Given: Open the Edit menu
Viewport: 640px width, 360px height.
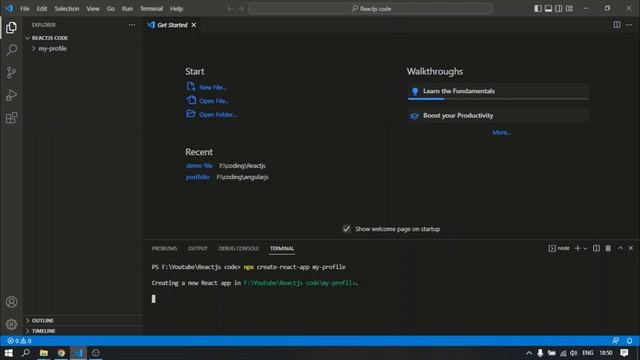Looking at the screenshot, I should [x=42, y=9].
